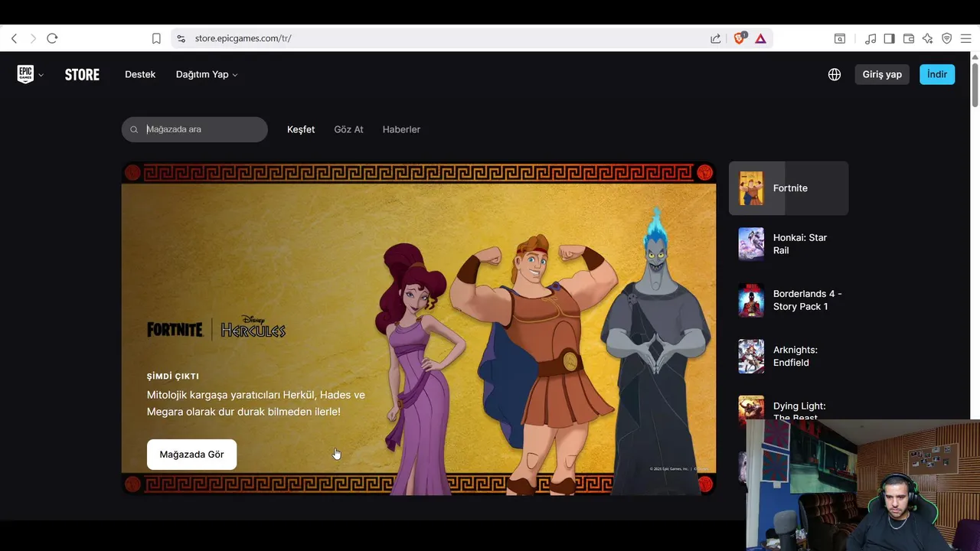The height and width of the screenshot is (551, 980).
Task: Click the address bar URL
Action: pos(243,38)
